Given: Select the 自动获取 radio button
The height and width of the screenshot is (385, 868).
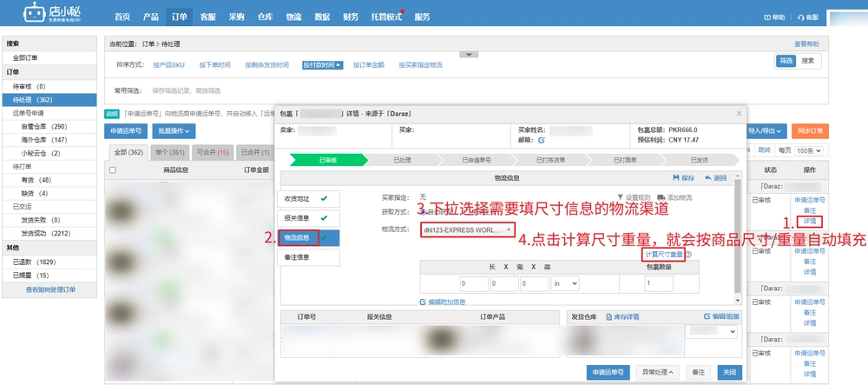Looking at the screenshot, I should tap(423, 211).
